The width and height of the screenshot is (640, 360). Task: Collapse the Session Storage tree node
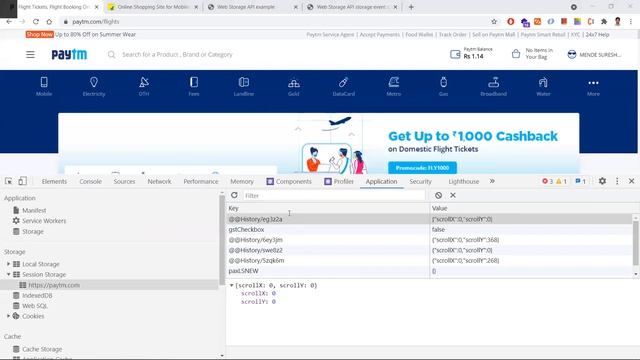point(8,274)
